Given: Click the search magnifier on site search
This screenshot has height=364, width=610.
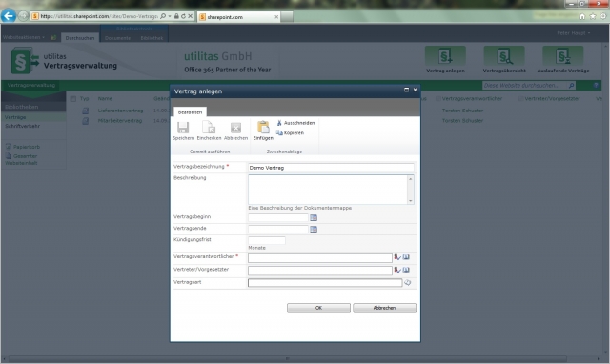Looking at the screenshot, I should click(x=571, y=85).
